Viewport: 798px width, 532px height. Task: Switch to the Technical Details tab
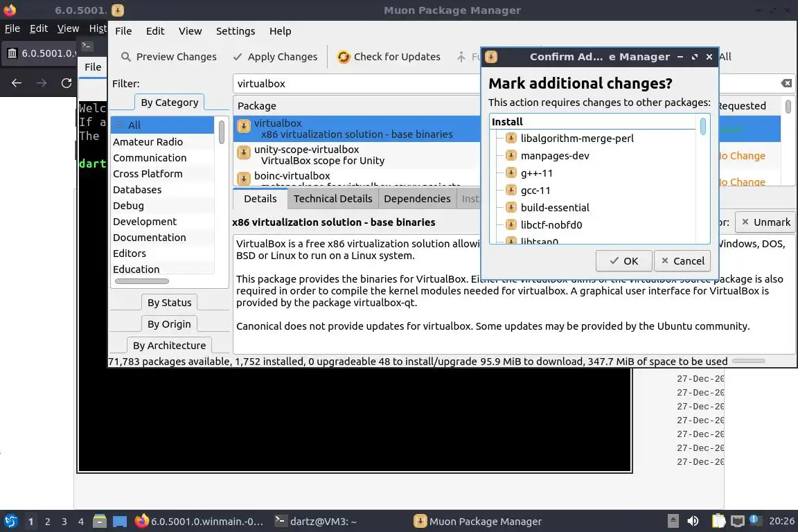(332, 199)
